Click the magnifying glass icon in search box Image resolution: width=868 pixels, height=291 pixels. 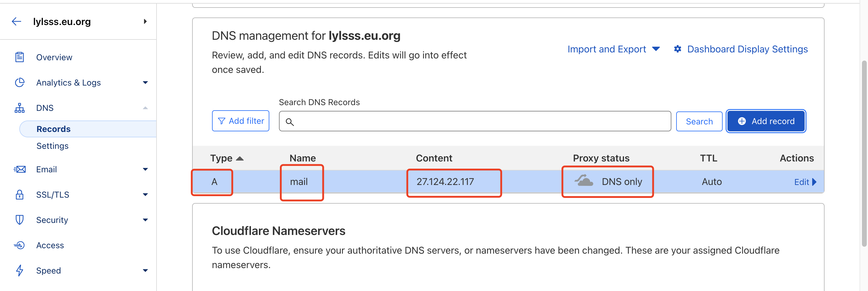coord(290,122)
